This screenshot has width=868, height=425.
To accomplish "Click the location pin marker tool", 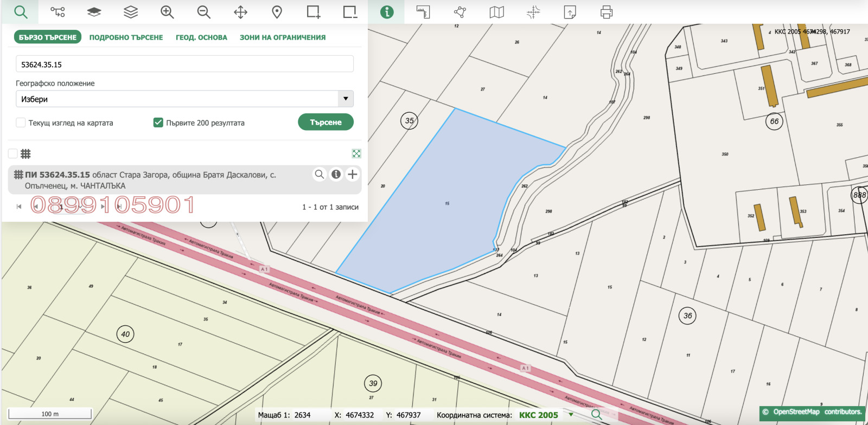I will click(277, 12).
